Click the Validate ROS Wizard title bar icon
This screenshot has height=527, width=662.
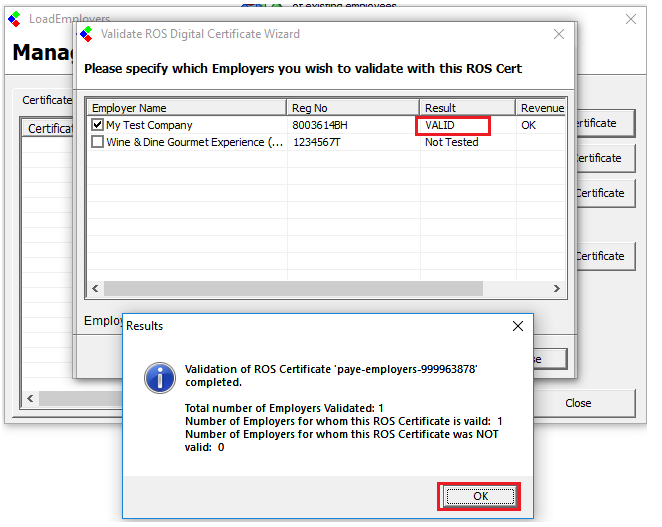(87, 34)
